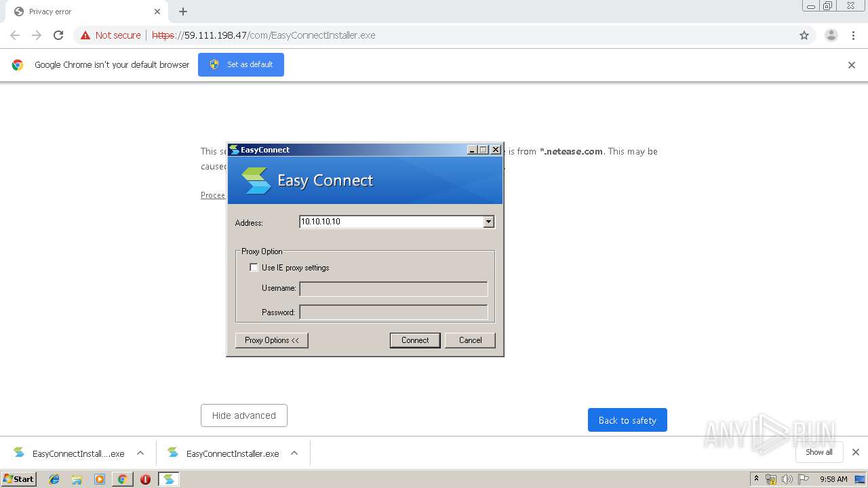Click the proxy Password field

393,312
